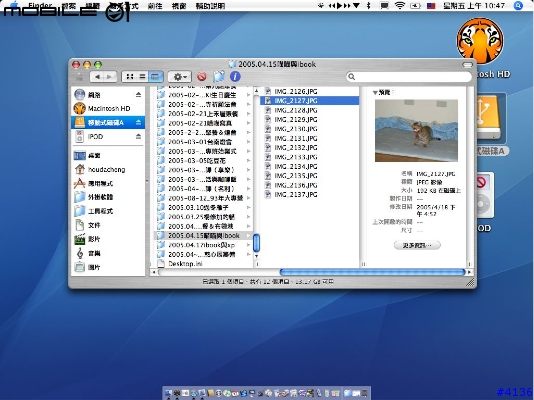534x400 pixels.
Task: Collapse the 預覽 preview disclosure triangle
Action: click(375, 93)
